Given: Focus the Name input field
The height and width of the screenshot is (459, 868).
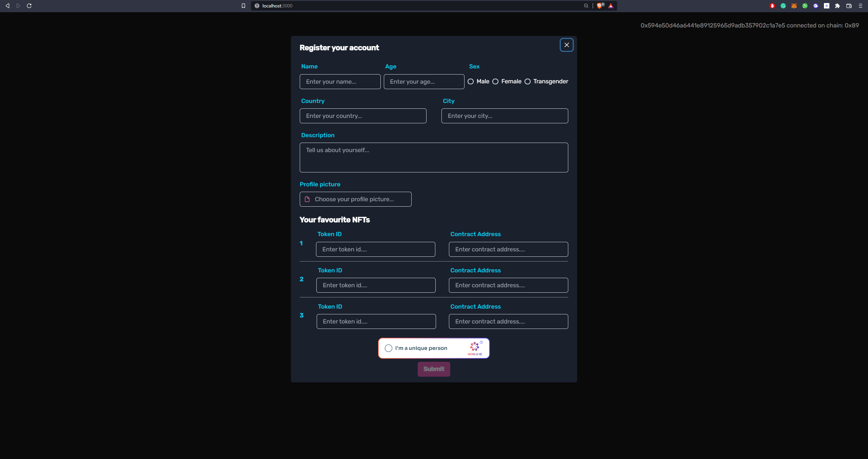Looking at the screenshot, I should point(340,82).
